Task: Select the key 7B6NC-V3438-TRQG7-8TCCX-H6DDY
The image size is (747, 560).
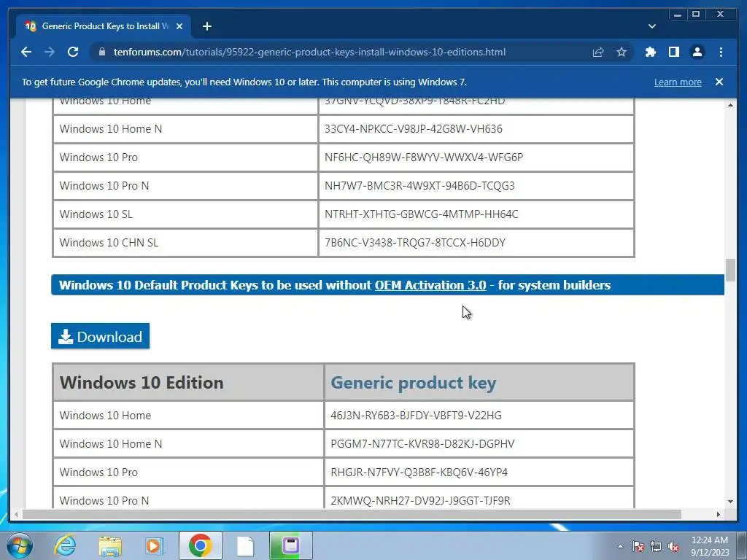Action: (415, 243)
